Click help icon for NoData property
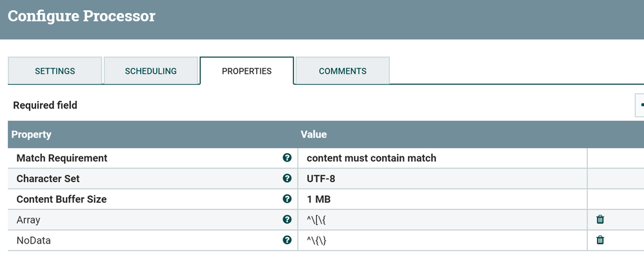This screenshot has width=644, height=272. tap(287, 240)
